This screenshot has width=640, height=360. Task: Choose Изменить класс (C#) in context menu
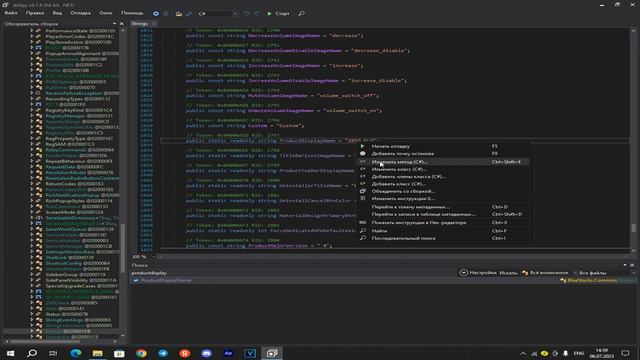point(444,169)
